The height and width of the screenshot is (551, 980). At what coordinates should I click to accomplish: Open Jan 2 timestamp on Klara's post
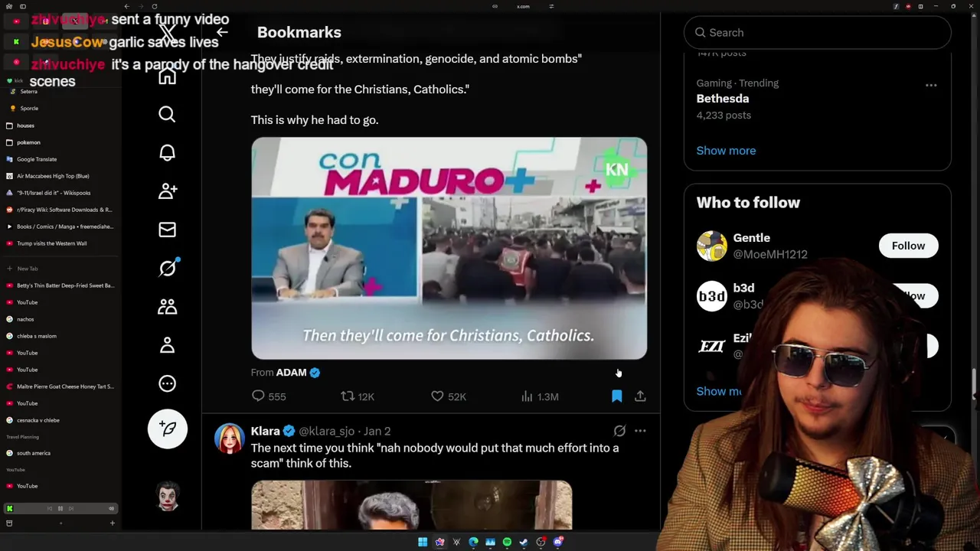tap(377, 431)
